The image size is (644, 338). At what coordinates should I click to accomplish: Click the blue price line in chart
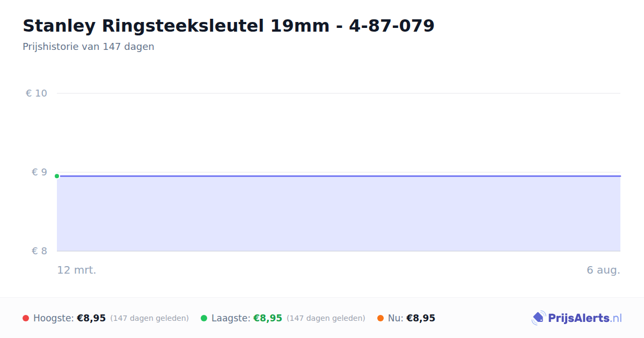coord(339,176)
